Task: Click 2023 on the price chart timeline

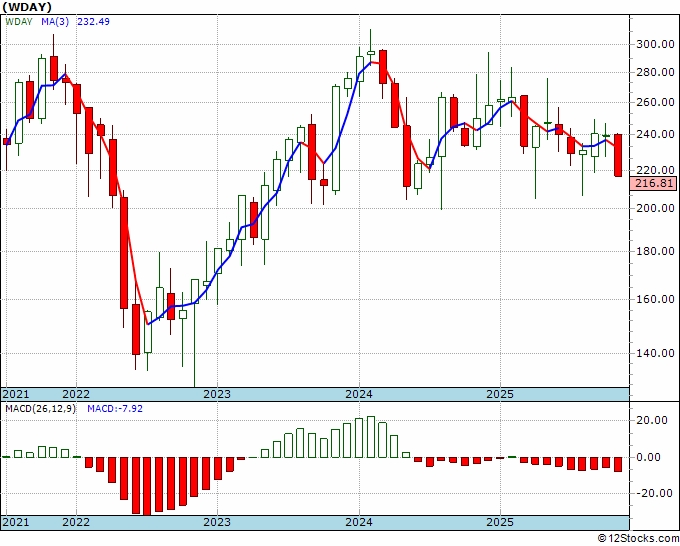Action: (x=217, y=394)
